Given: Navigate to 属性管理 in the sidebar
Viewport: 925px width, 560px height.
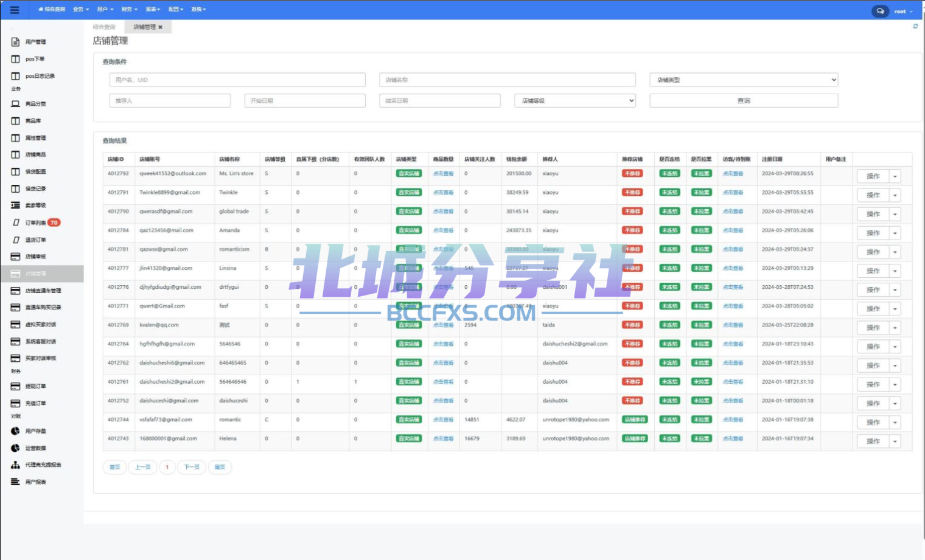Looking at the screenshot, I should click(x=35, y=138).
